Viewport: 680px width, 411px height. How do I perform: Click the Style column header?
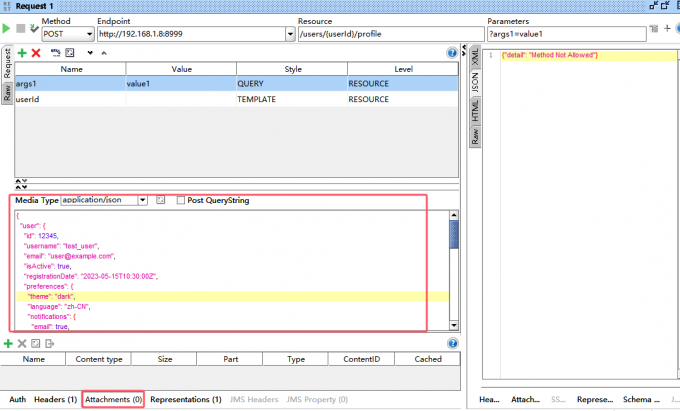tap(292, 69)
